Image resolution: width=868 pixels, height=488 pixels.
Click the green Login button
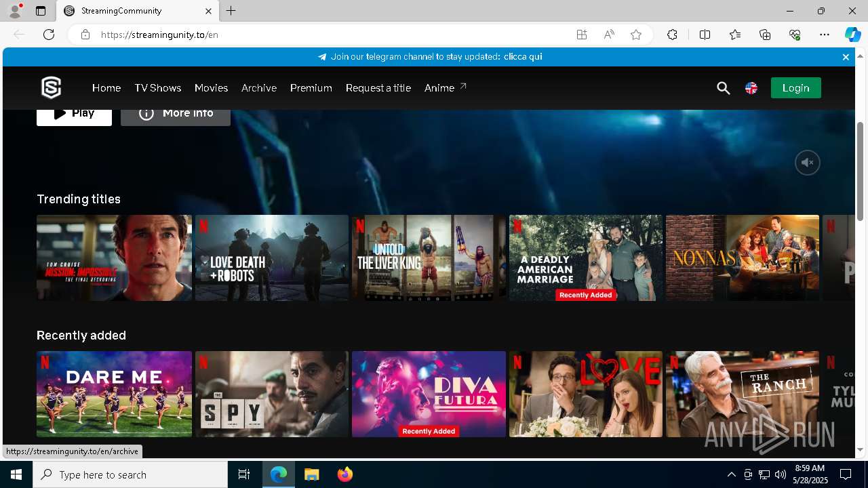click(x=795, y=88)
